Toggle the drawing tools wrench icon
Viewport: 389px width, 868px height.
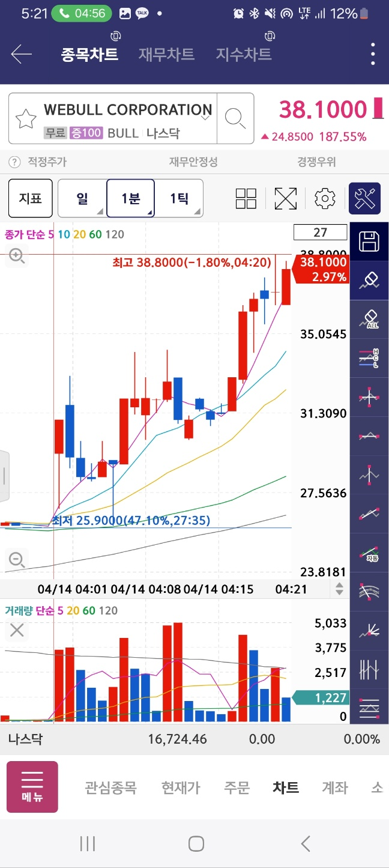click(x=365, y=198)
